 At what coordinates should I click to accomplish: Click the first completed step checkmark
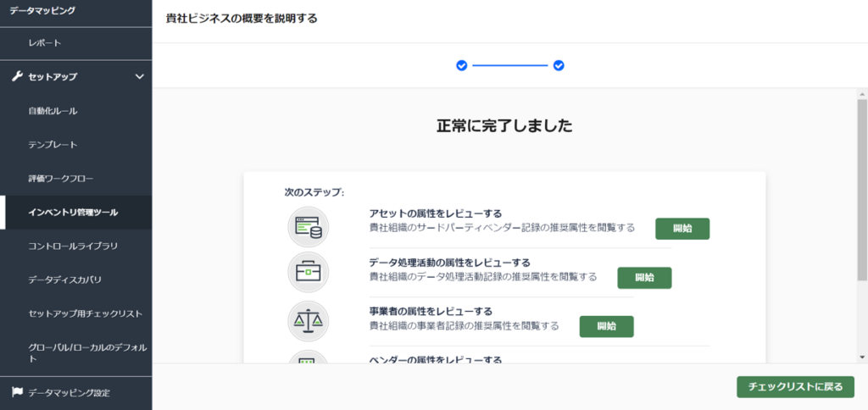pyautogui.click(x=462, y=66)
